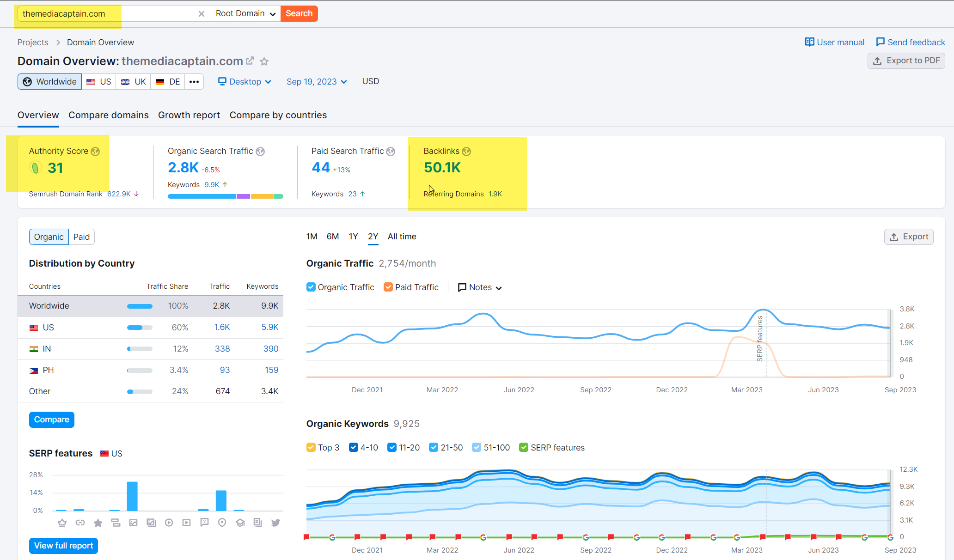
Task: Click the blue Compare button
Action: click(52, 420)
